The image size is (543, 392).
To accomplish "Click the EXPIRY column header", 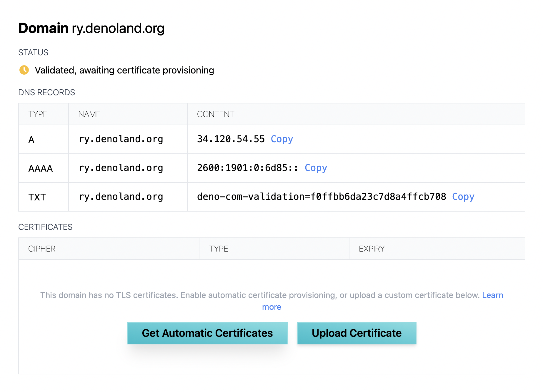I will [x=372, y=249].
